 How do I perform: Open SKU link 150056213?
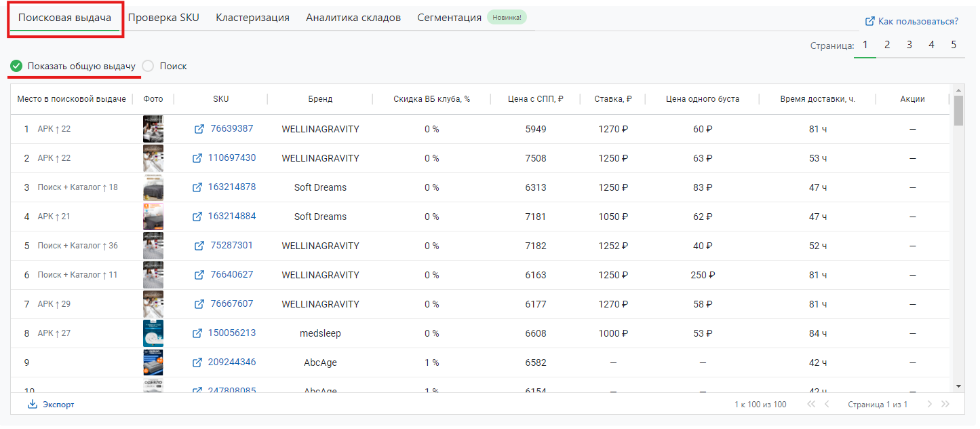click(x=232, y=333)
